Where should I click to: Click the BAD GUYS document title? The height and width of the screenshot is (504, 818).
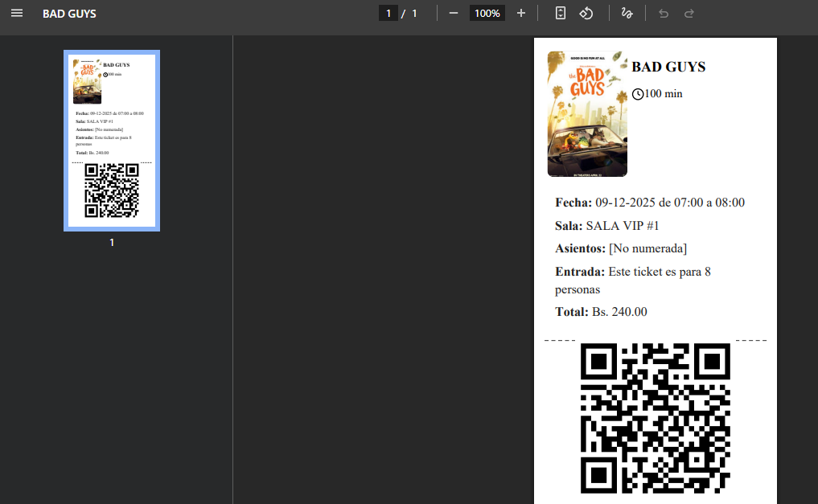(x=69, y=13)
